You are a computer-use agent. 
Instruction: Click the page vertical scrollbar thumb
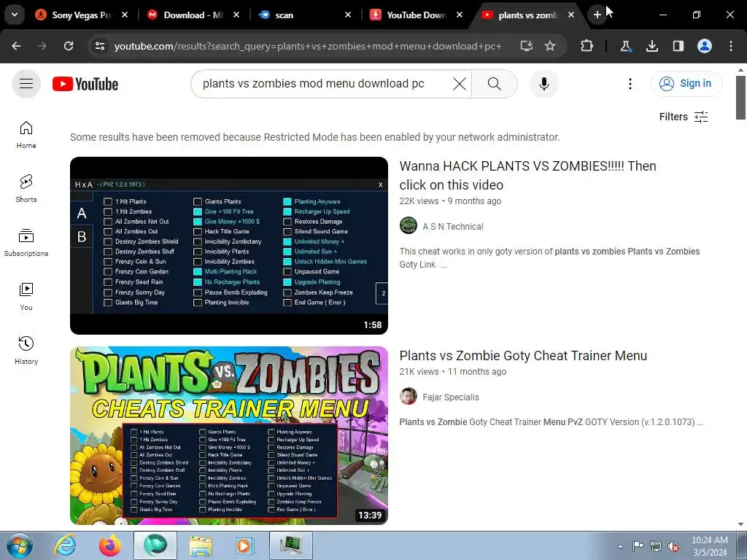pos(740,98)
